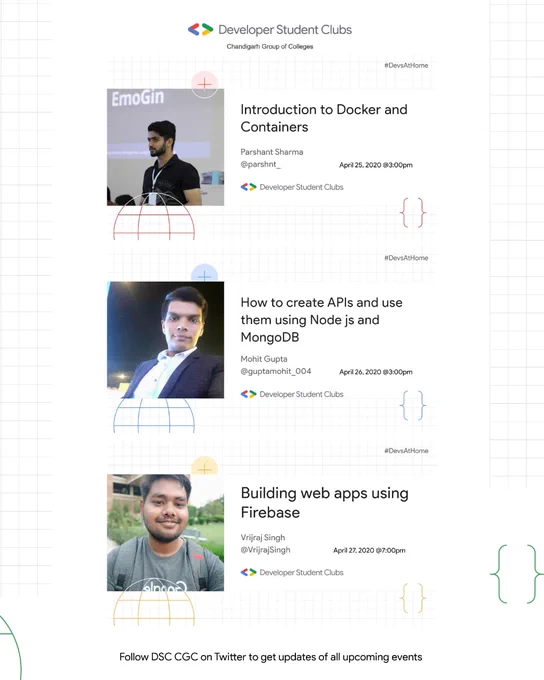Click the speaker name Mohit Gupta
The height and width of the screenshot is (680, 544).
(x=264, y=359)
